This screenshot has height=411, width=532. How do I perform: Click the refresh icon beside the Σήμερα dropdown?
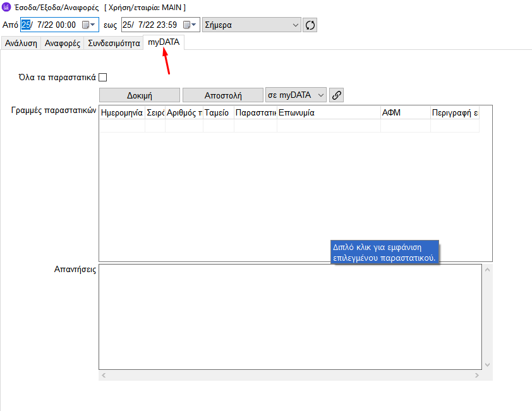(310, 25)
